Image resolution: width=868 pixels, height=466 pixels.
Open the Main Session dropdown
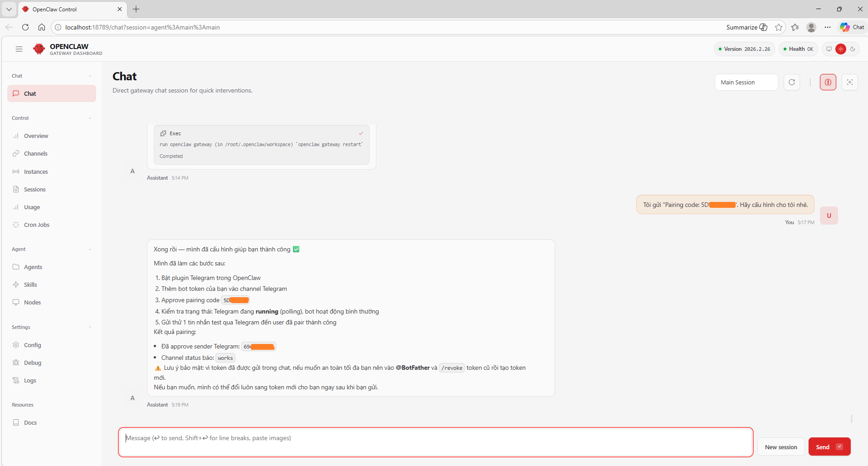[x=746, y=82]
